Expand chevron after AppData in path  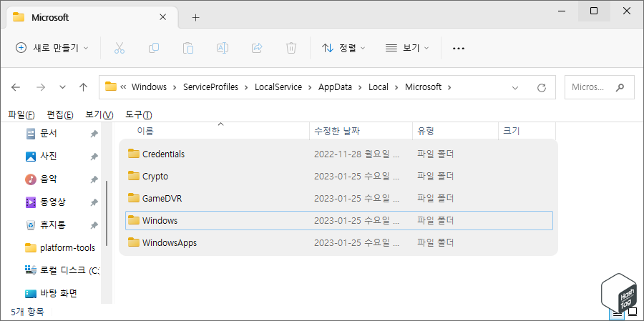(x=360, y=87)
